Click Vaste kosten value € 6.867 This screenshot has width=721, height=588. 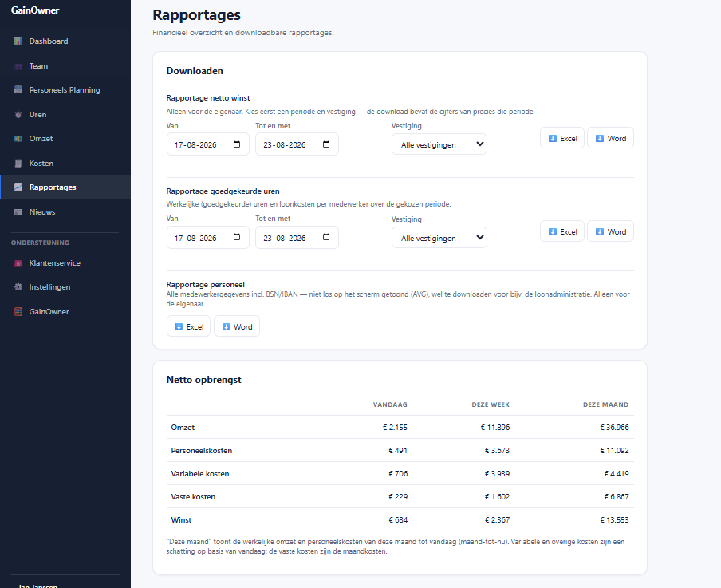617,496
